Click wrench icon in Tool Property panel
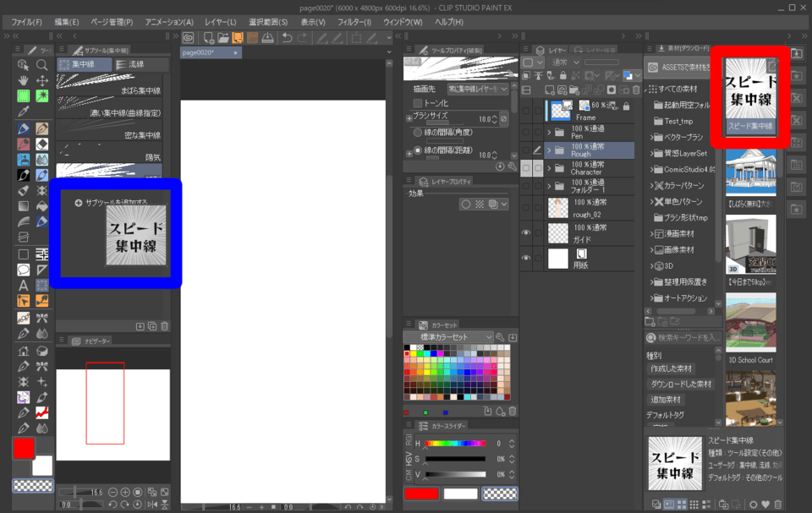This screenshot has height=513, width=812. [x=513, y=166]
